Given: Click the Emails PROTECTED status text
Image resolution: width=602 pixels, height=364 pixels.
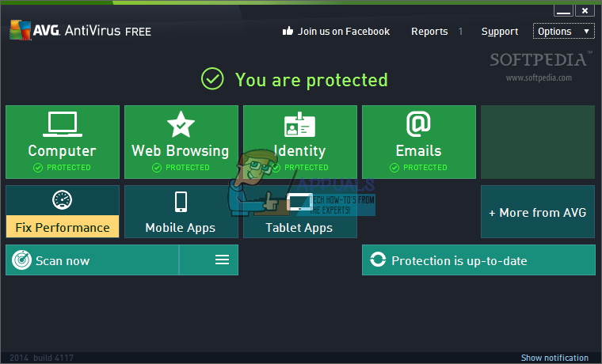Looking at the screenshot, I should coord(425,168).
